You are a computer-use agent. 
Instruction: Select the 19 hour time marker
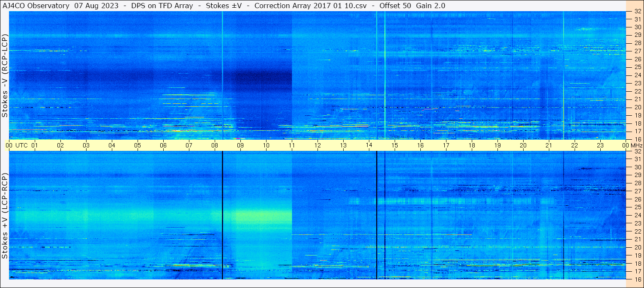pos(497,145)
